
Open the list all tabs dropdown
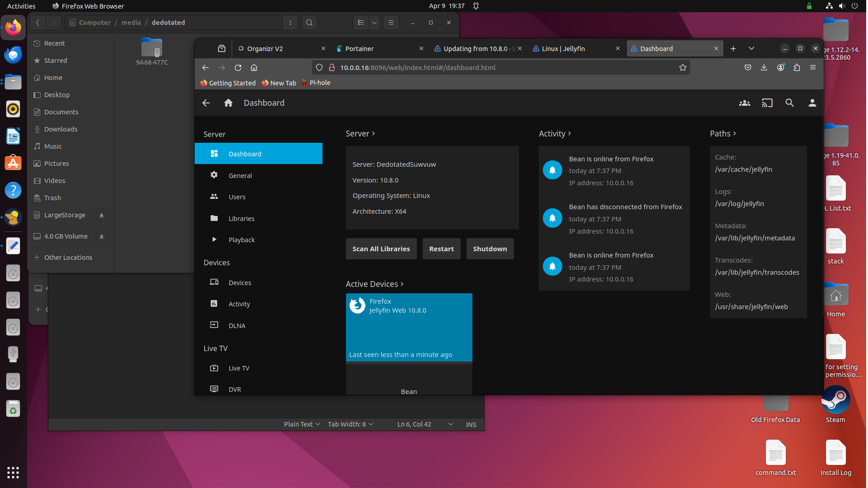pyautogui.click(x=751, y=48)
